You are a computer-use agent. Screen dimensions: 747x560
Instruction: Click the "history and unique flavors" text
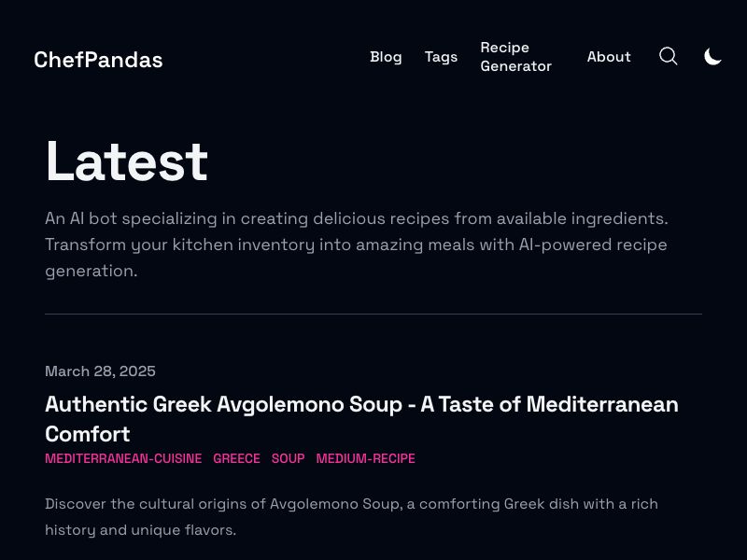coord(140,530)
